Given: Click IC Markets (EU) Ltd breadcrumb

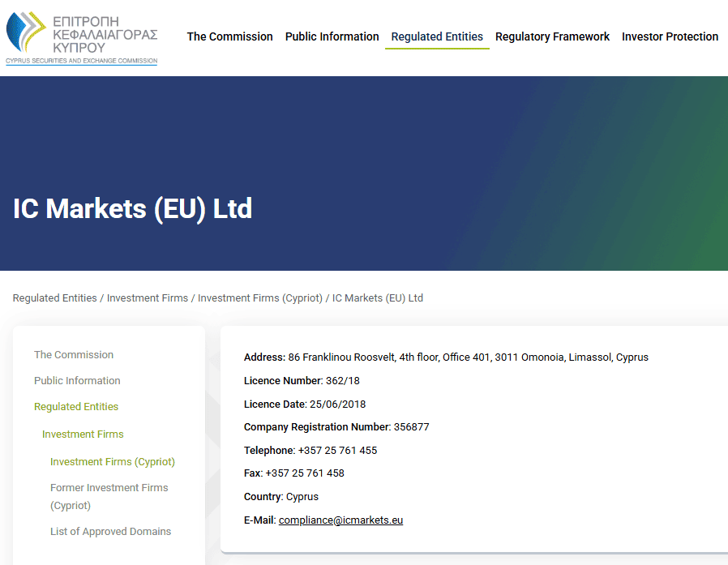Looking at the screenshot, I should 378,298.
